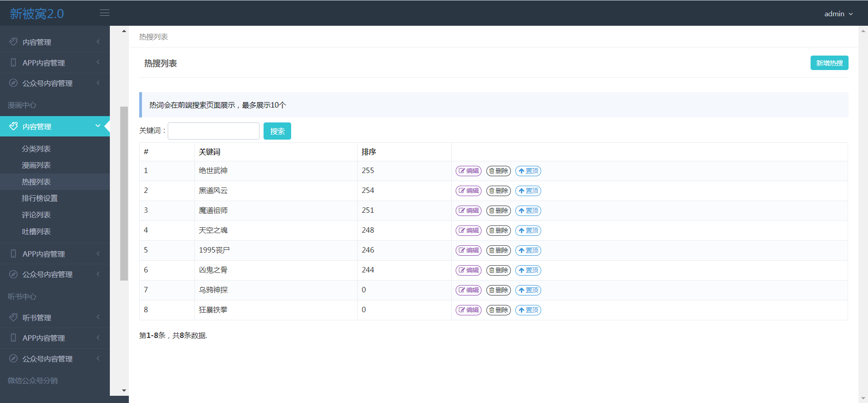This screenshot has height=403, width=868.
Task: Click the sort value 255
Action: tap(368, 171)
